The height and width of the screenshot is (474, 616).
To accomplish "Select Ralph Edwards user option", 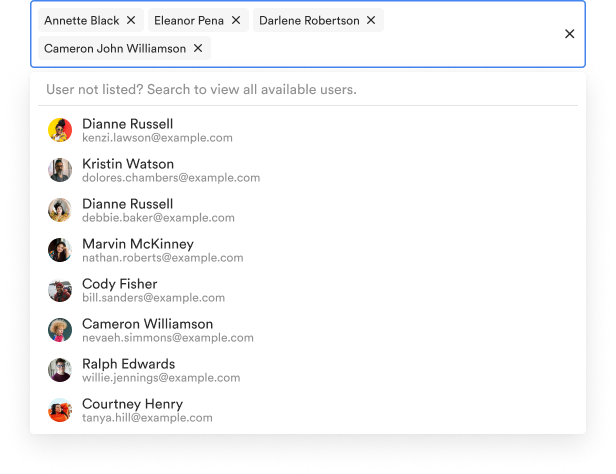I will tap(308, 370).
